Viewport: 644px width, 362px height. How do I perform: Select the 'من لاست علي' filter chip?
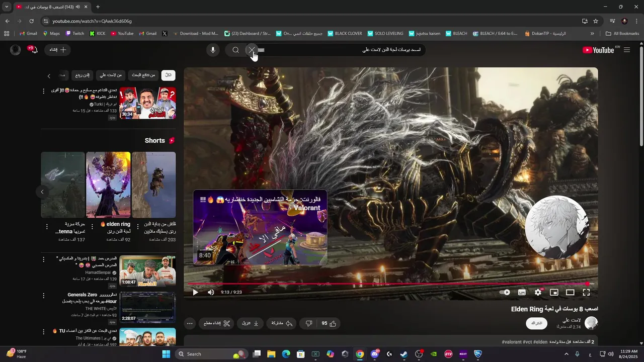coord(111,75)
